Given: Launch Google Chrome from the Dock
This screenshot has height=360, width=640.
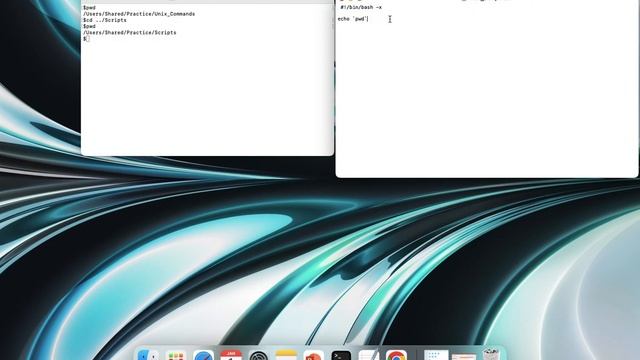Looking at the screenshot, I should [396, 355].
